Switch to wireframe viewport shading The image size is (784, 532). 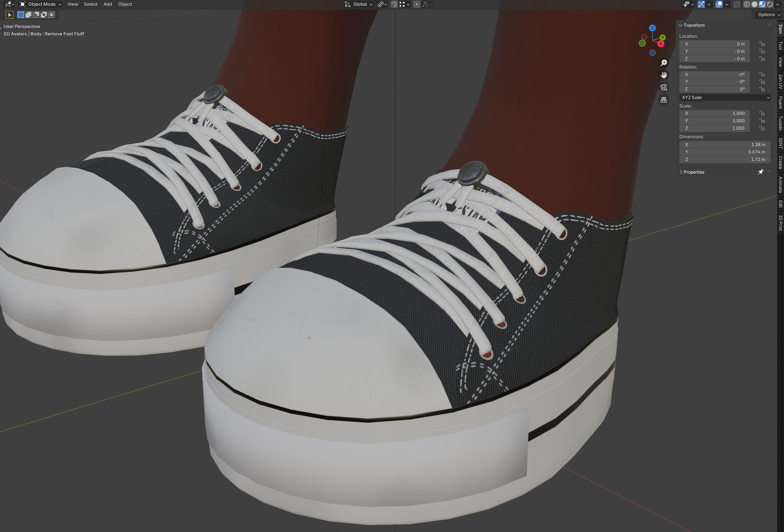coord(747,4)
